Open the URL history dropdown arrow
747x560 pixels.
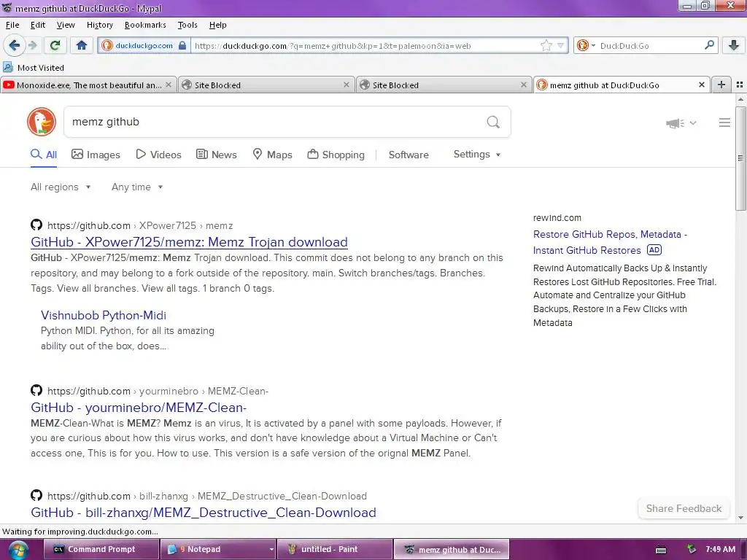[x=560, y=46]
